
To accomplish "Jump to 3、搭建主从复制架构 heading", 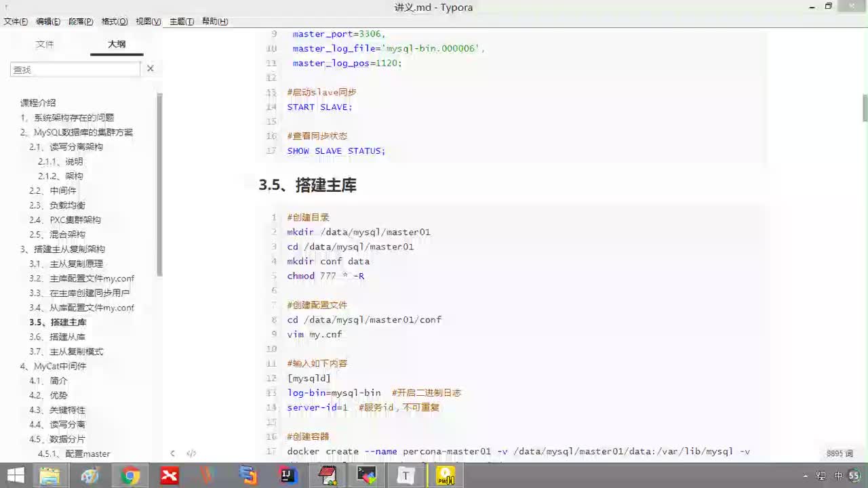I will click(x=62, y=249).
